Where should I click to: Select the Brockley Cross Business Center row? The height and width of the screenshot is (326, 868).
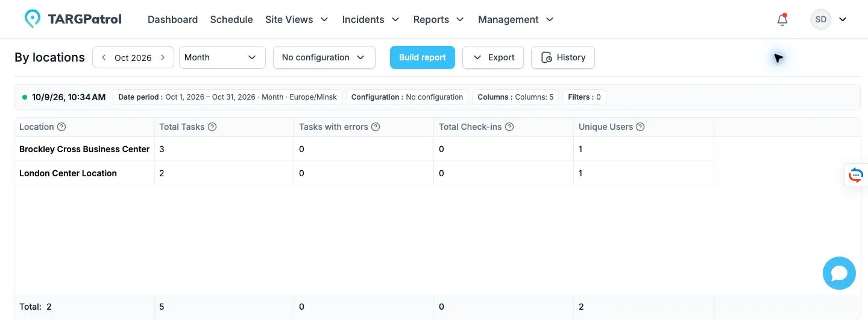(x=364, y=149)
